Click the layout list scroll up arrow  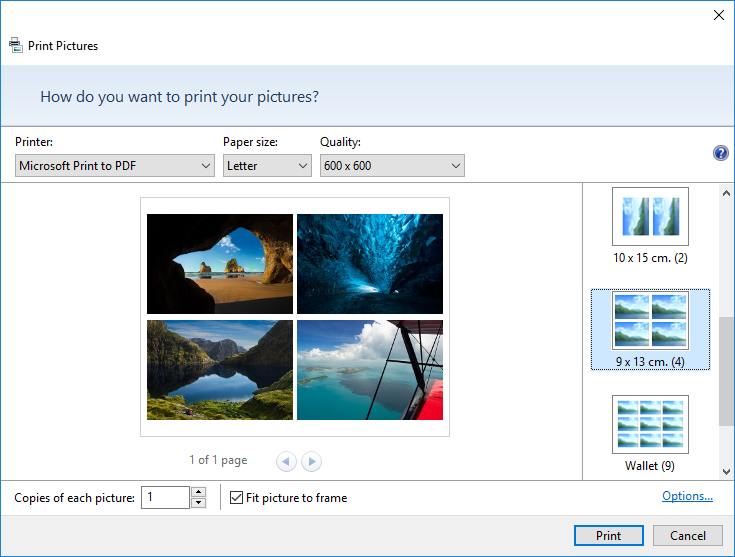pos(726,193)
